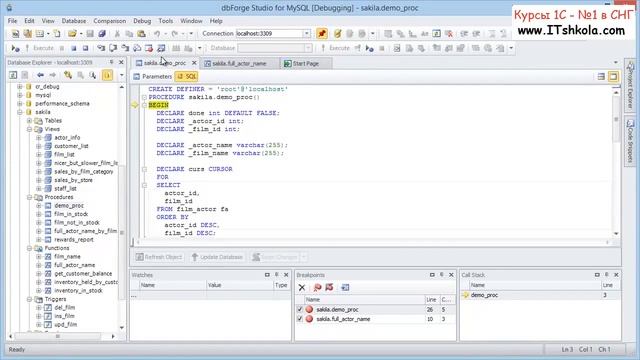Select the get_customer_balance function
Viewport: 640px width, 360px height.
pos(83,273)
